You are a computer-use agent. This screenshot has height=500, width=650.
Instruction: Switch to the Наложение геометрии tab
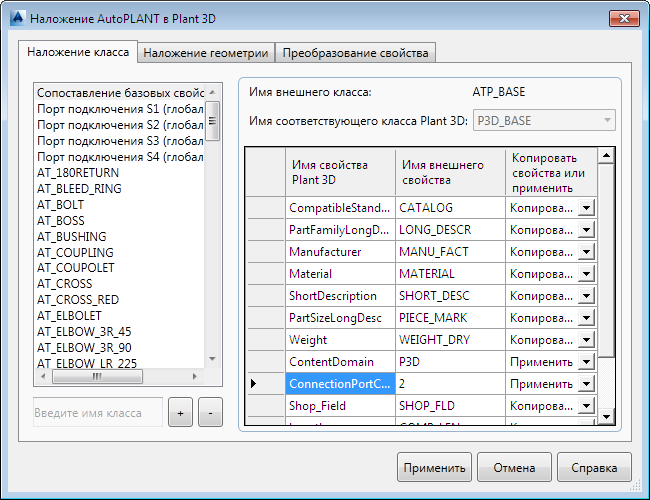tap(206, 53)
